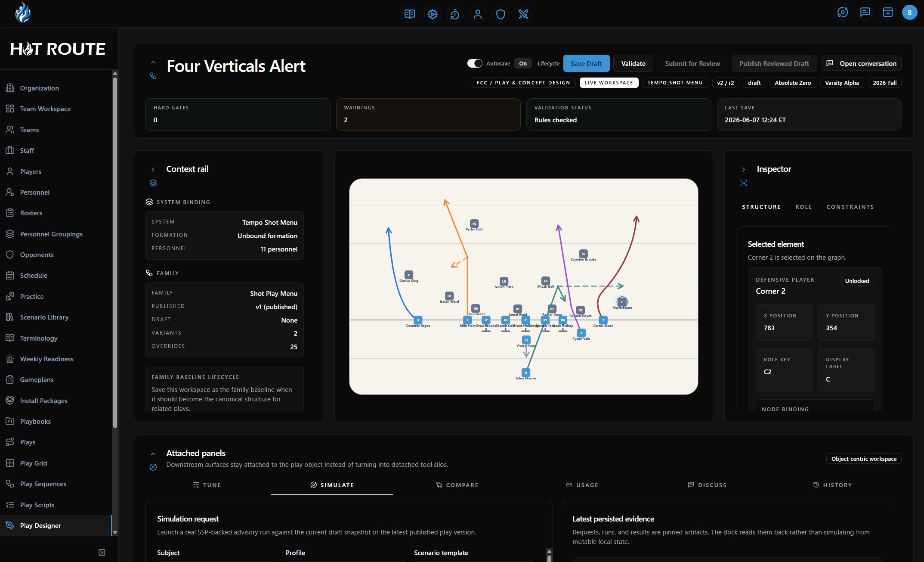Switch to the TUNE tab

(x=207, y=485)
